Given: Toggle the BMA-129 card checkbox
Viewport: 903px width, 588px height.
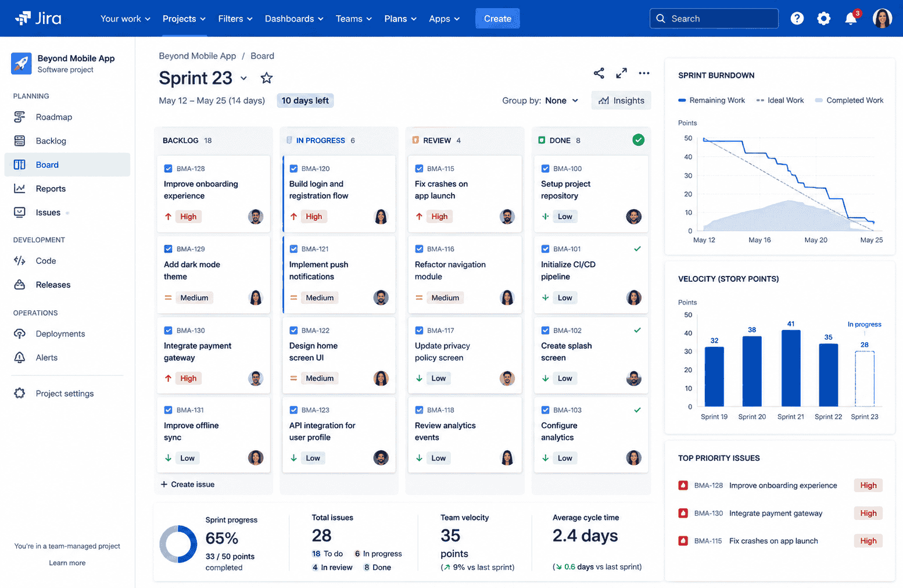Looking at the screenshot, I should (168, 249).
